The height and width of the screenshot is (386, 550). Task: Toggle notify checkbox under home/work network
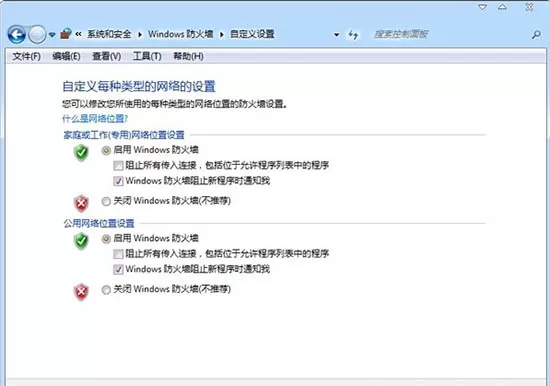coord(118,181)
